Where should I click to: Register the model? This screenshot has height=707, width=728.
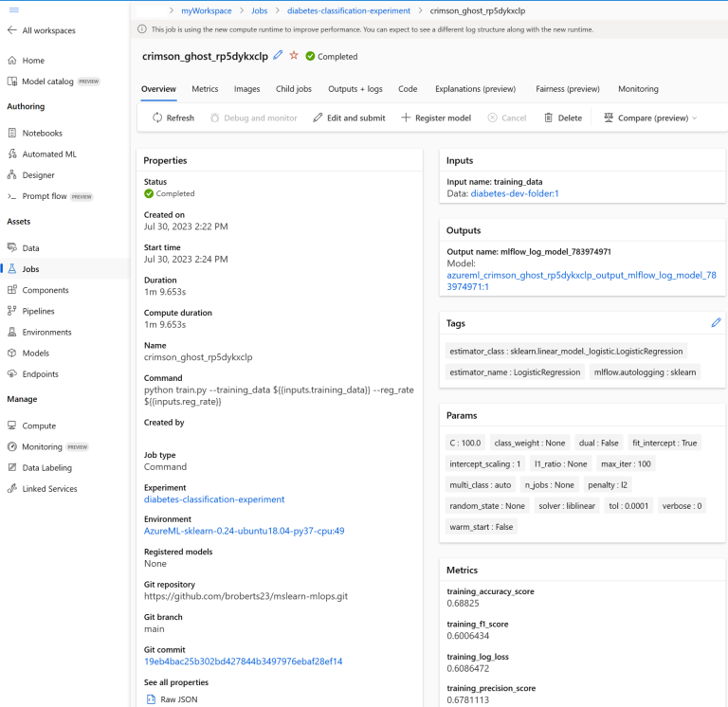(x=436, y=118)
